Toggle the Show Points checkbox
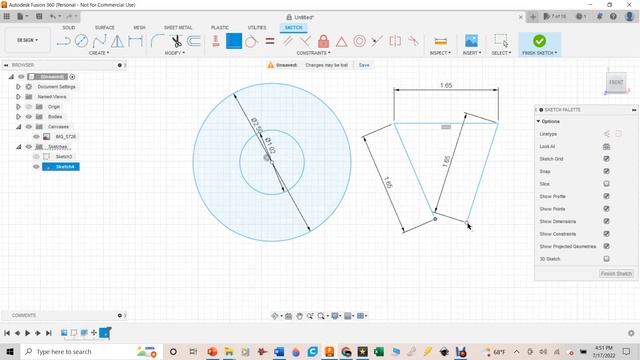This screenshot has width=640, height=360. [x=607, y=209]
